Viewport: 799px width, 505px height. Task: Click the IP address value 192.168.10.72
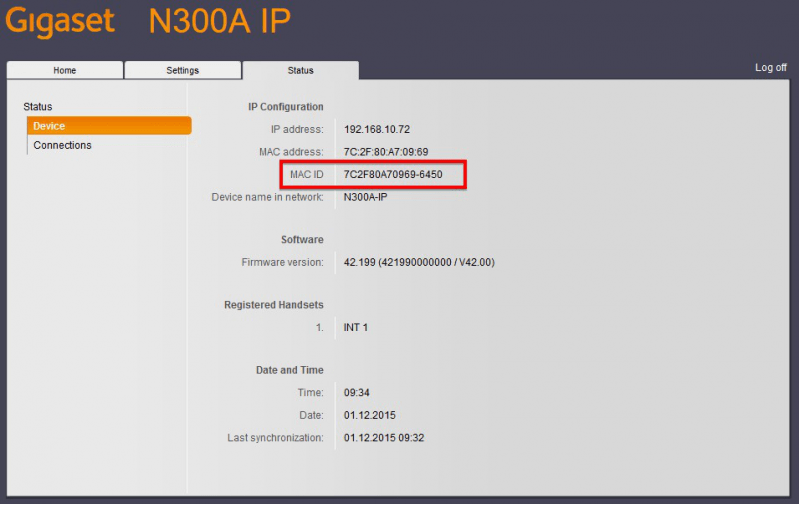tap(377, 129)
